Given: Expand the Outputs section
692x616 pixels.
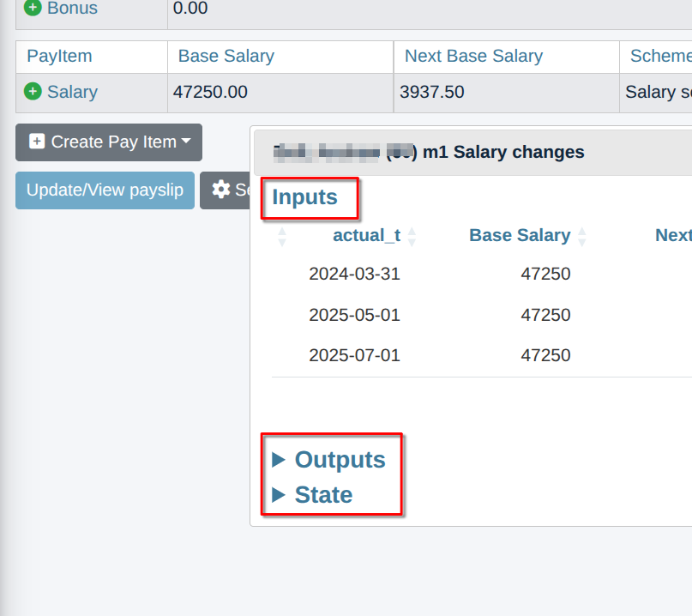Looking at the screenshot, I should [x=278, y=460].
